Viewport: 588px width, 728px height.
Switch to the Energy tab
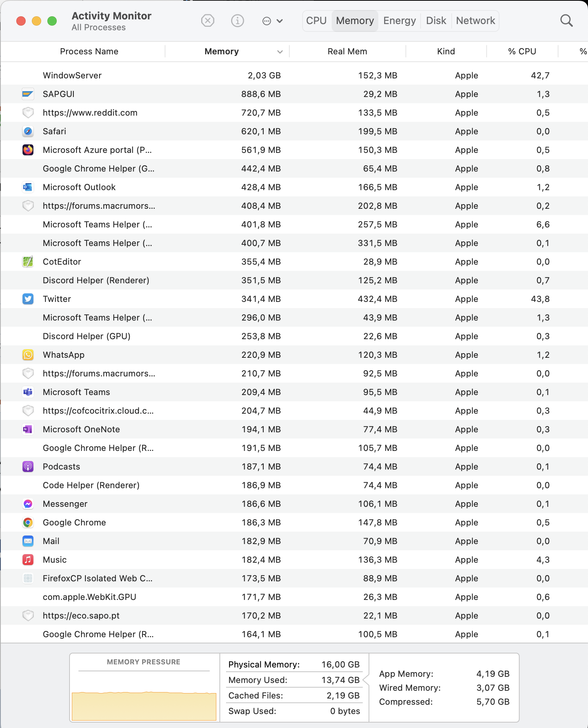(399, 21)
